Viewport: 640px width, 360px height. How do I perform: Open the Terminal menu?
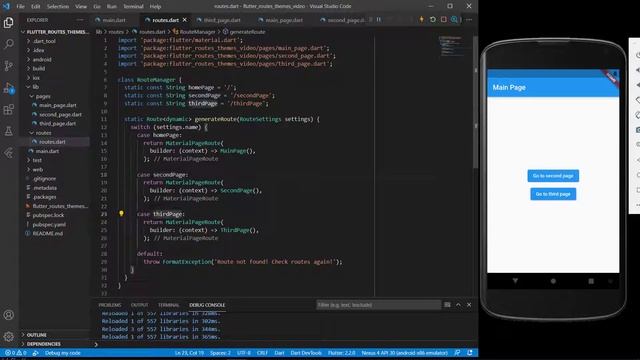coord(133,7)
